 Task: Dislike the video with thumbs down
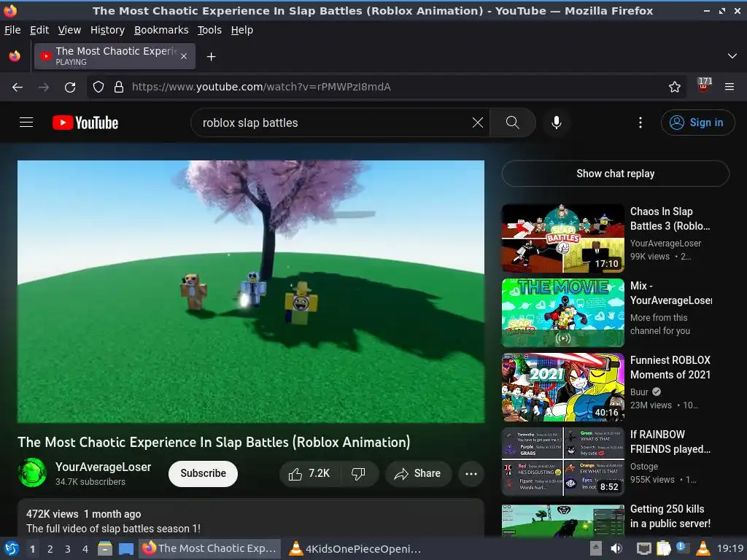coord(358,473)
